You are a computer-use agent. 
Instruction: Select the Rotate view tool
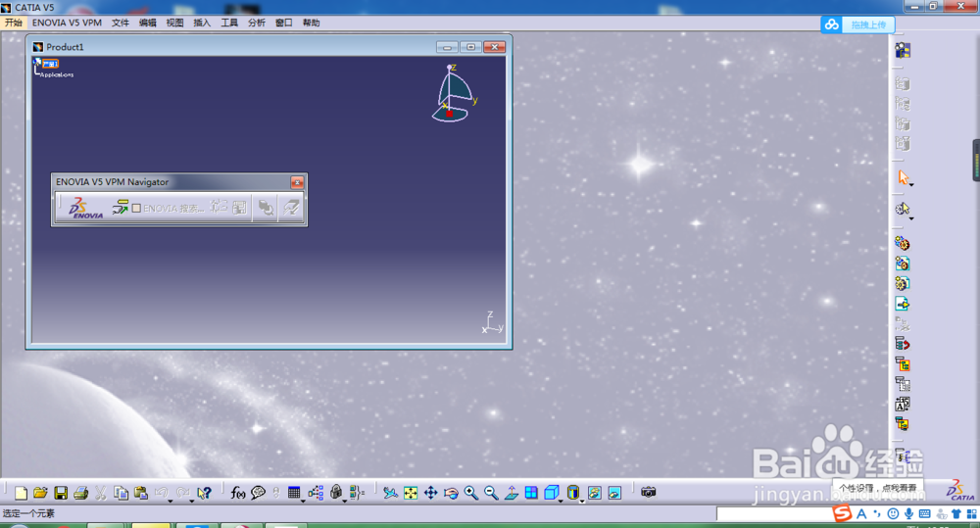coord(451,493)
